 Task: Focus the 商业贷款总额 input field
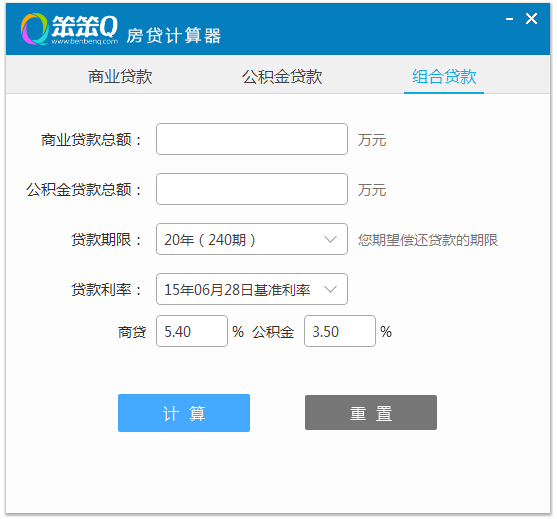252,139
